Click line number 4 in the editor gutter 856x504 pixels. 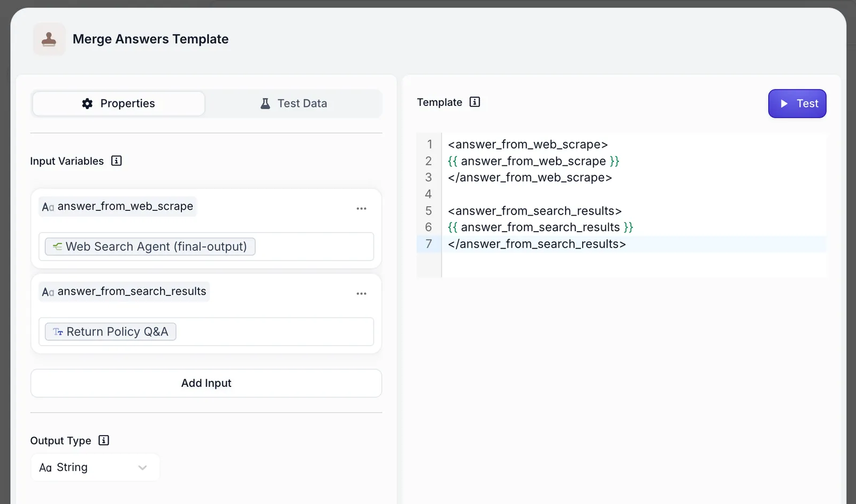tap(429, 194)
